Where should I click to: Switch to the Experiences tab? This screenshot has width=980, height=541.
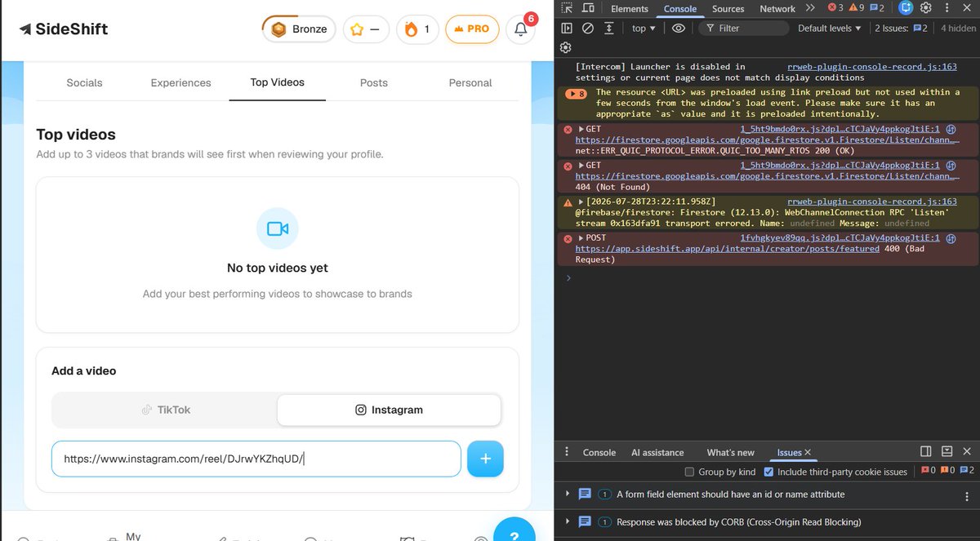click(x=180, y=82)
